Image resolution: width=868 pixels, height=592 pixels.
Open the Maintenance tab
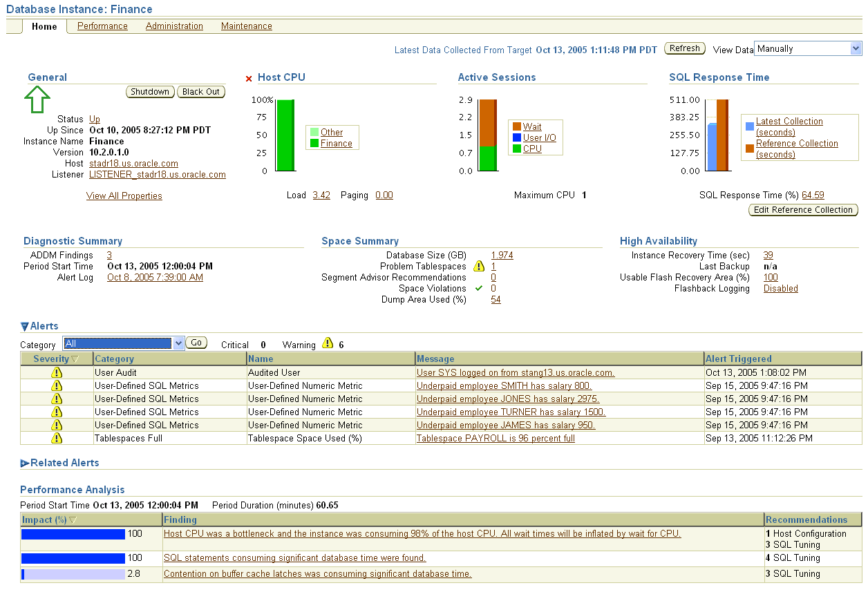click(x=246, y=26)
